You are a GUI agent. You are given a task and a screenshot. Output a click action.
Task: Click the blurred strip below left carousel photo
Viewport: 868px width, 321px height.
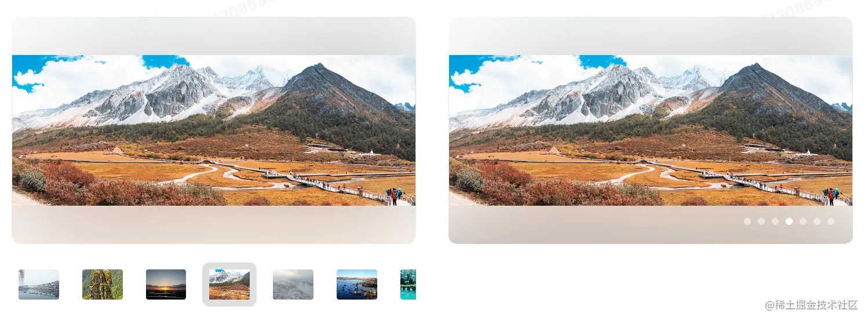214,225
